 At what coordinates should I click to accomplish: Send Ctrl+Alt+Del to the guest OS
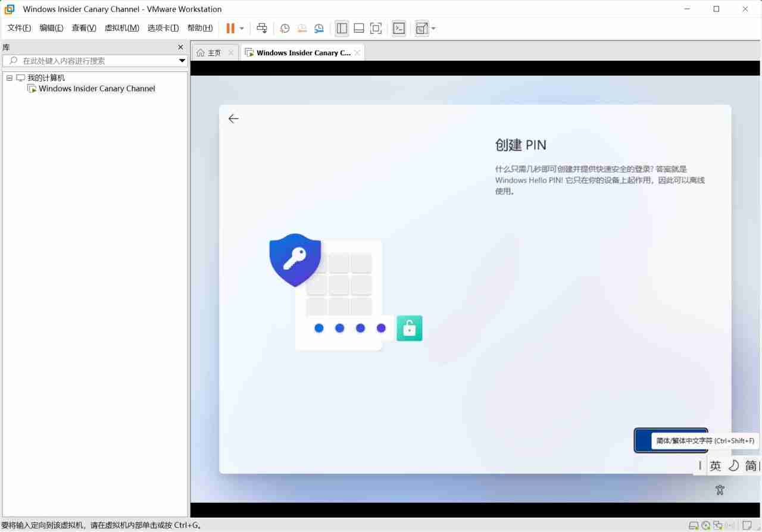tap(262, 28)
